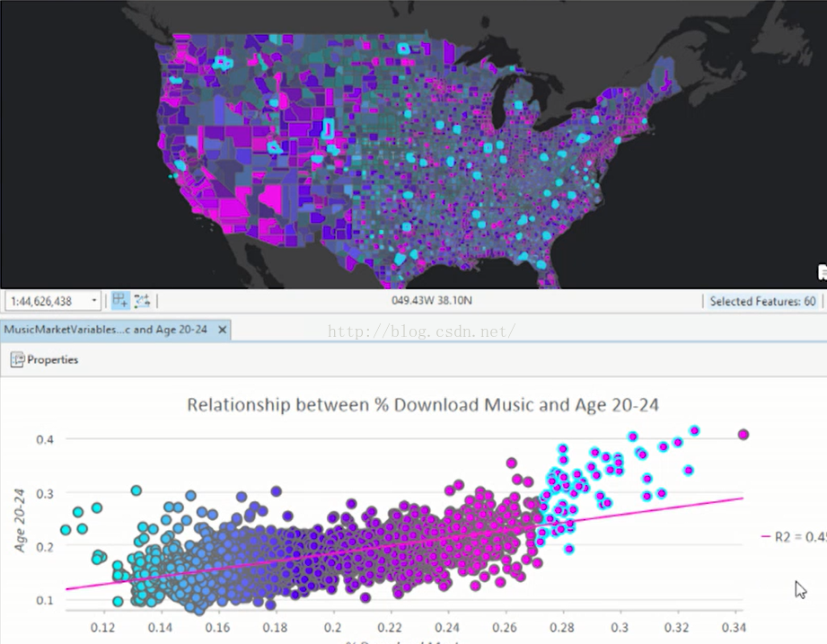Click the 0.2 x-axis tick label

click(x=333, y=627)
